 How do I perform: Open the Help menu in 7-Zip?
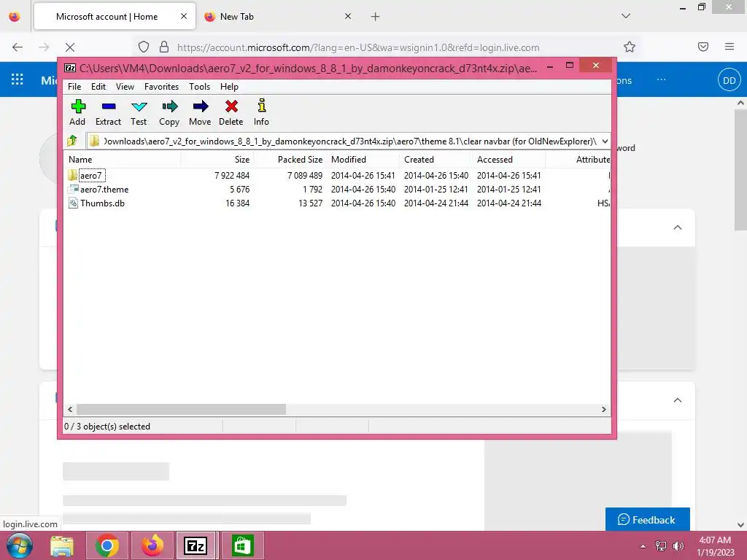click(229, 87)
